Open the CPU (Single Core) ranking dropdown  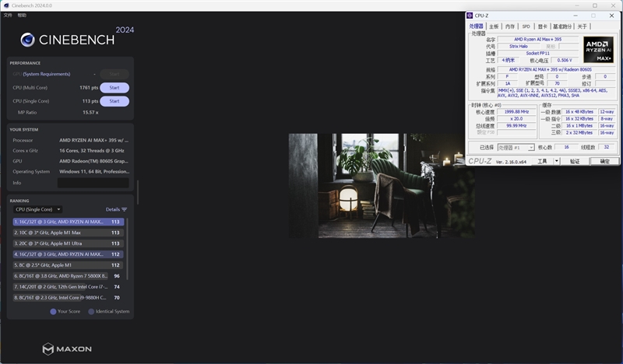point(37,209)
